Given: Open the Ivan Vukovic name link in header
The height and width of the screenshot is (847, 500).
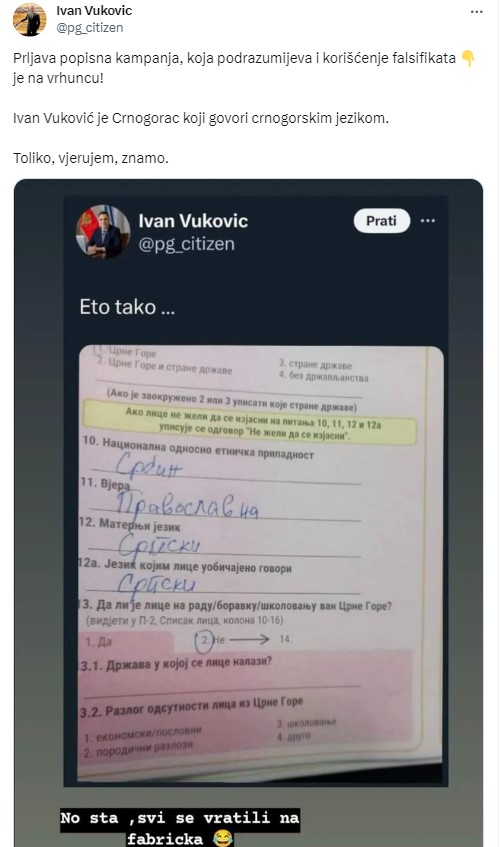Looking at the screenshot, I should [94, 10].
